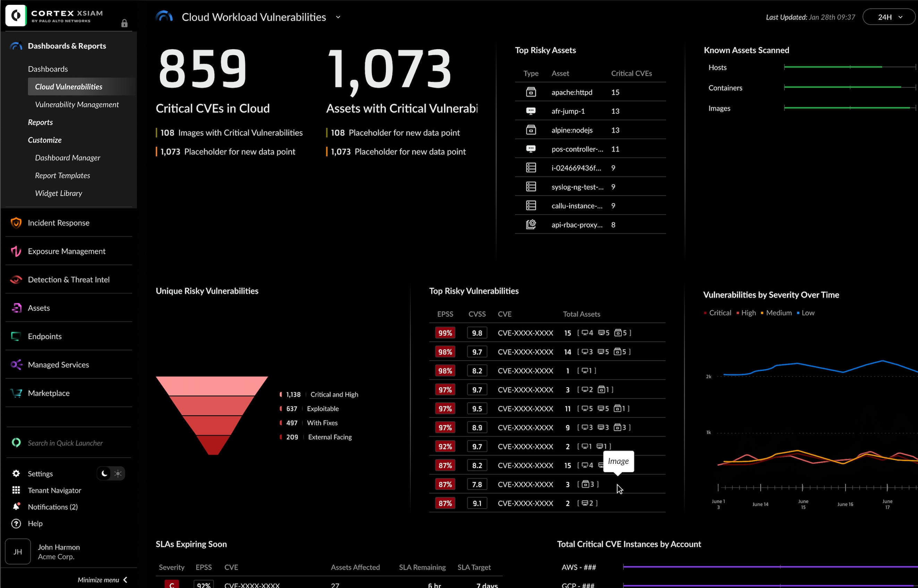The height and width of the screenshot is (588, 918).
Task: Click the Notifications (2) badge button
Action: (x=52, y=507)
